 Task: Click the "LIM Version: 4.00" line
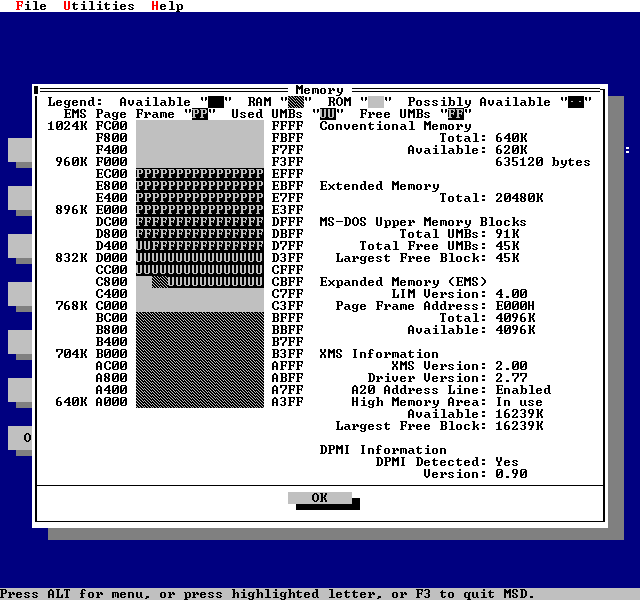coord(459,294)
